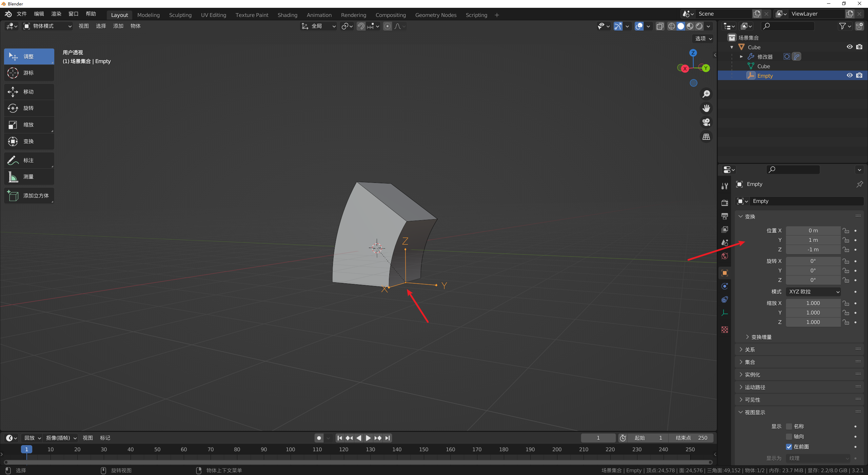Activate the Cursor (游标) tool
This screenshot has height=475, width=868.
[x=29, y=73]
